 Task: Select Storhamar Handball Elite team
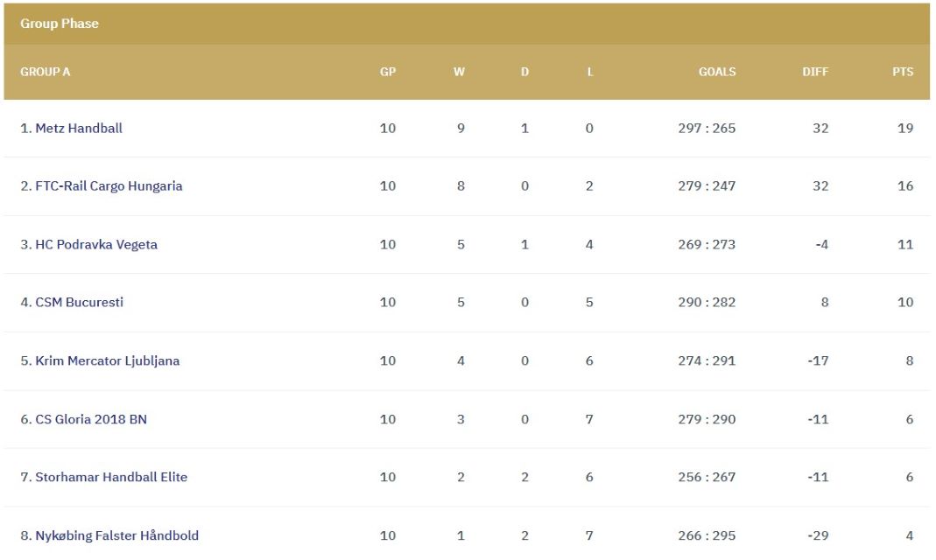[x=110, y=478]
